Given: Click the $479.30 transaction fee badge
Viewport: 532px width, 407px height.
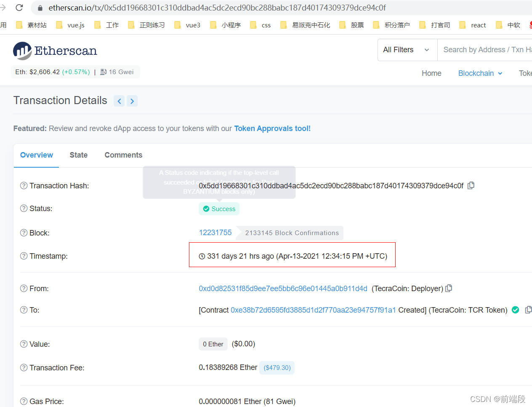Looking at the screenshot, I should point(277,368).
